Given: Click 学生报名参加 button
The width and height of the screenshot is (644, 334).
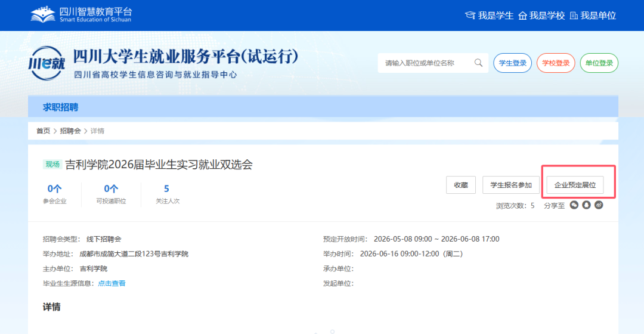Looking at the screenshot, I should 511,185.
